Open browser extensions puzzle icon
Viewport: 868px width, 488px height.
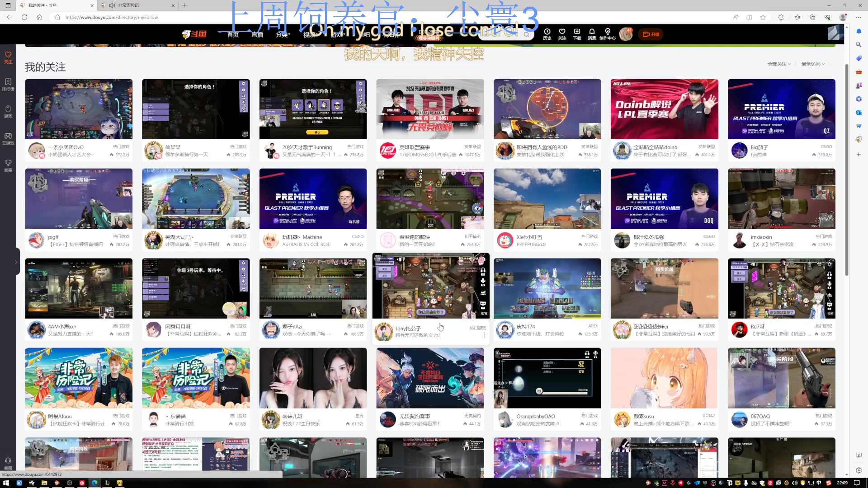[x=781, y=17]
